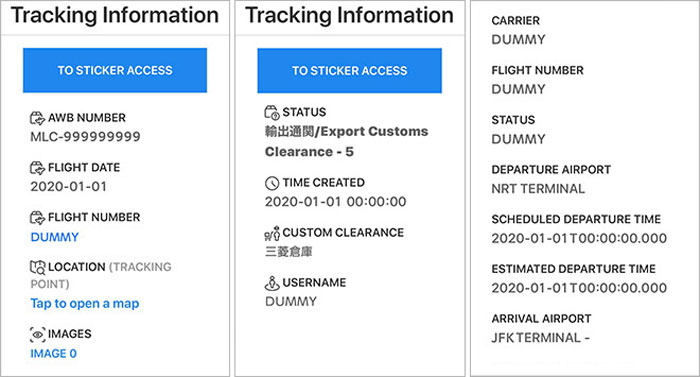Click the Custom Clearance icon

pyautogui.click(x=272, y=233)
